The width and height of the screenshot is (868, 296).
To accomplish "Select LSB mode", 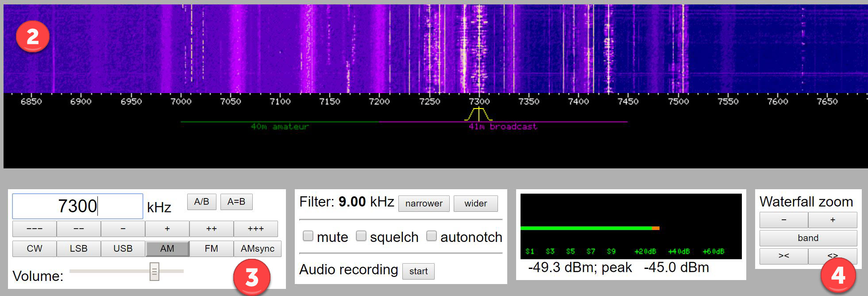I will 79,249.
